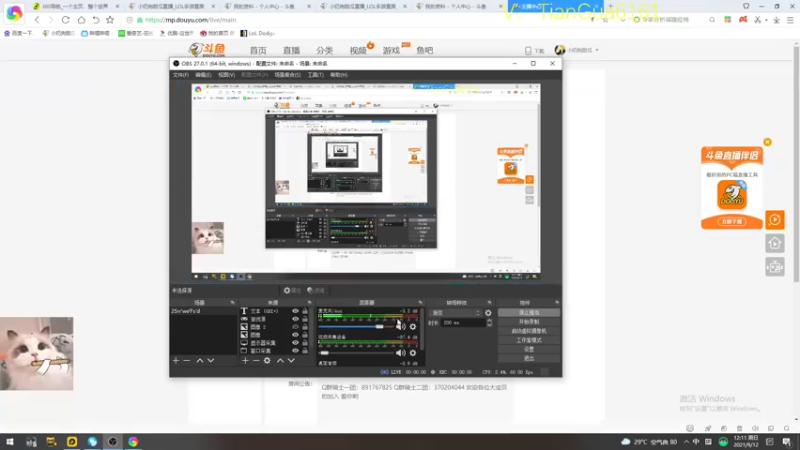Open OBS Scene Collection menu
The width and height of the screenshot is (800, 450).
[x=287, y=75]
